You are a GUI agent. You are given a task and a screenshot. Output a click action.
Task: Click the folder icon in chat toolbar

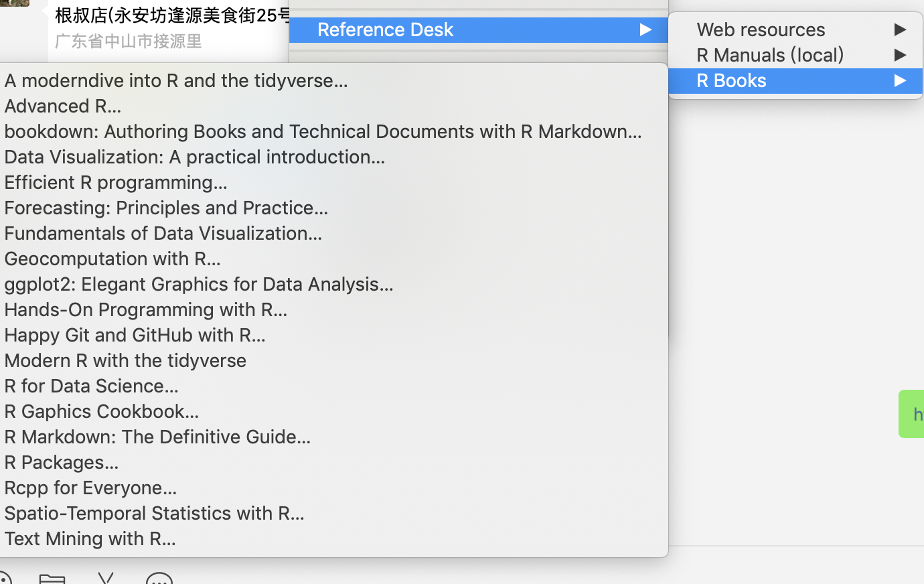(52, 577)
